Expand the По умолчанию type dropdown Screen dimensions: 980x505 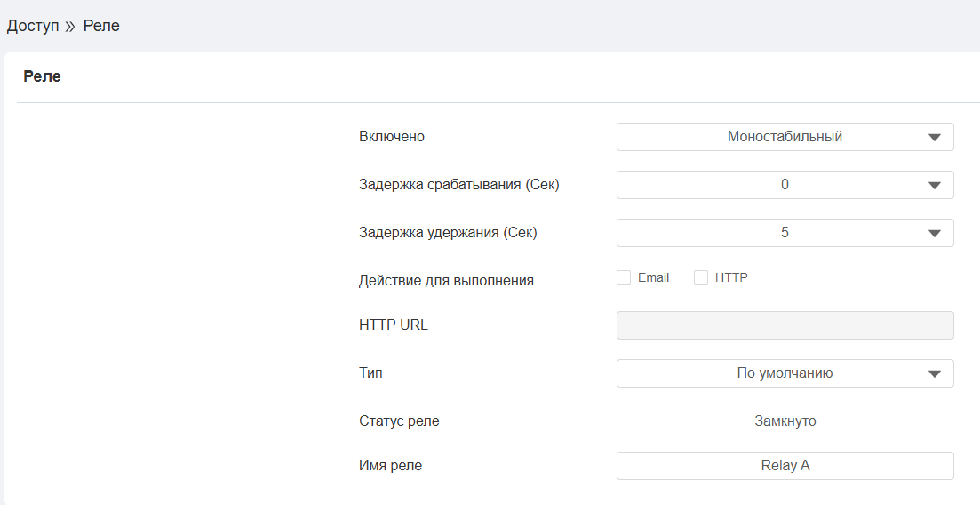tap(784, 373)
